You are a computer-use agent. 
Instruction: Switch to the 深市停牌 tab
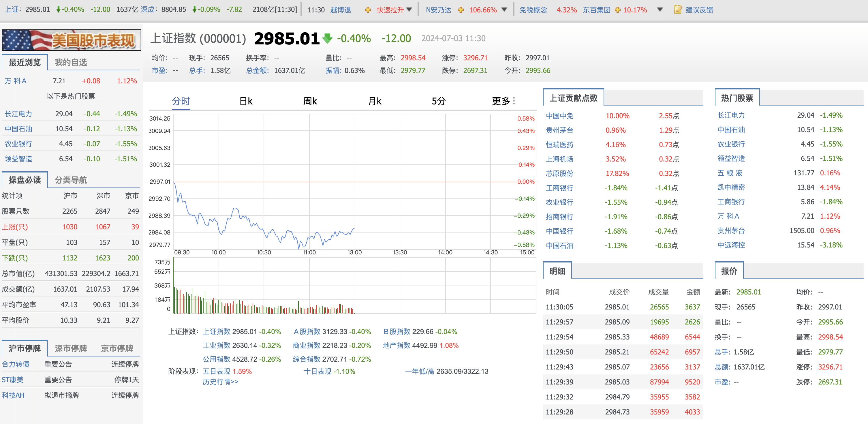click(x=70, y=348)
